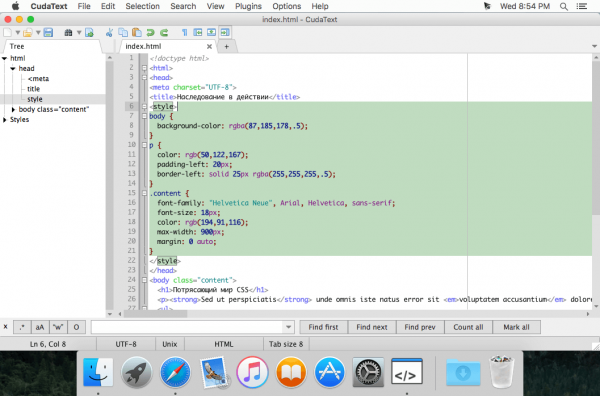The height and width of the screenshot is (396, 600).
Task: Toggle unprinted characters pilcrow icon
Action: tap(184, 33)
